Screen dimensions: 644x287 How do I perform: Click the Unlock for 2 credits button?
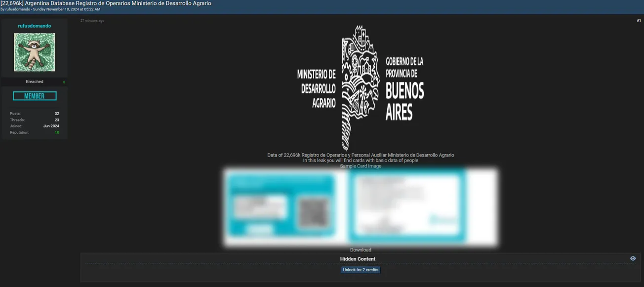[360, 270]
